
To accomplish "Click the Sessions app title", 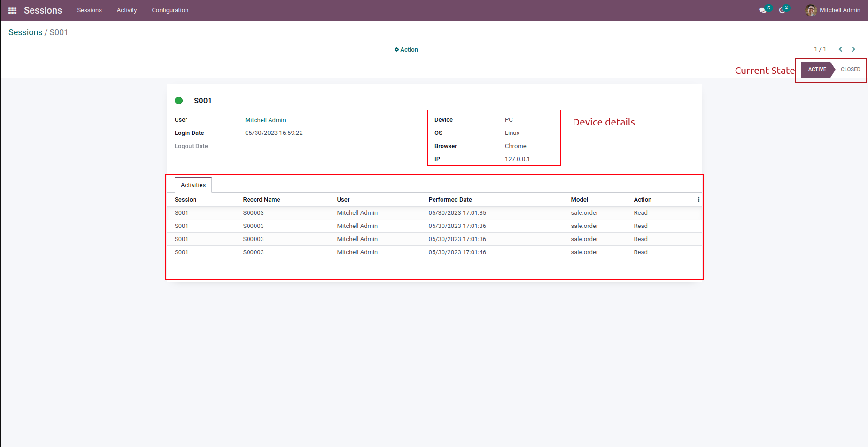I will (x=43, y=10).
